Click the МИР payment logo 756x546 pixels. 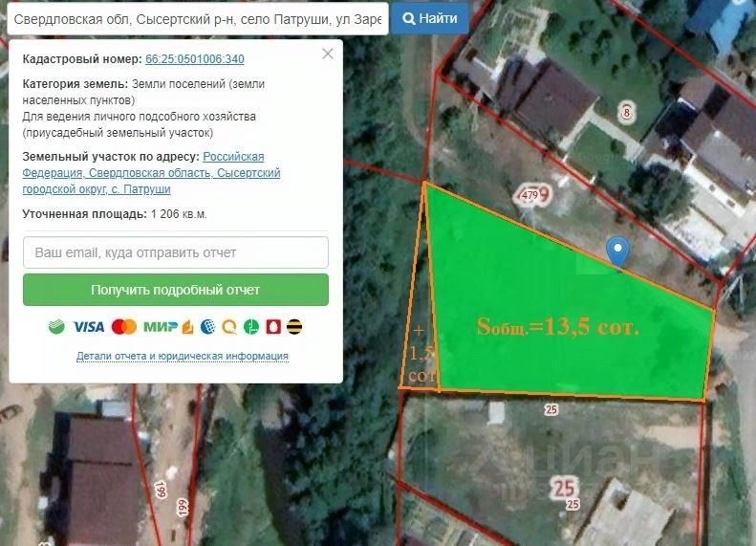point(160,326)
